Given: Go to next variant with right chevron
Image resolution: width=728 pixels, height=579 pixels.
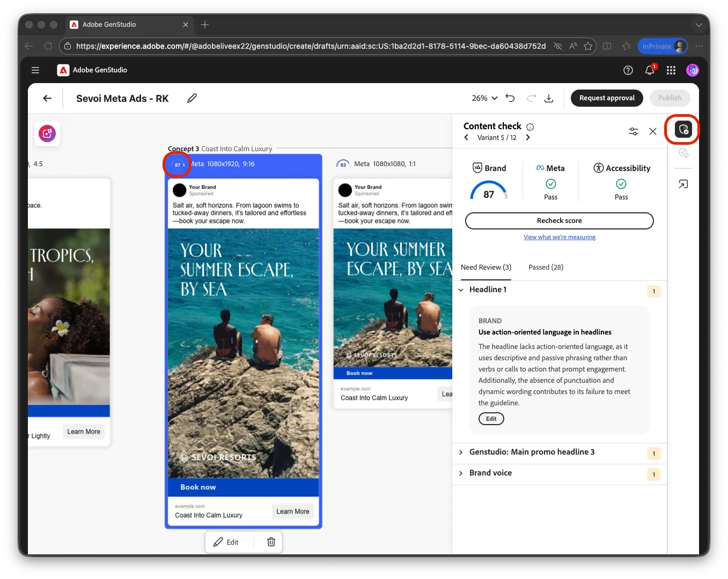Looking at the screenshot, I should point(528,138).
